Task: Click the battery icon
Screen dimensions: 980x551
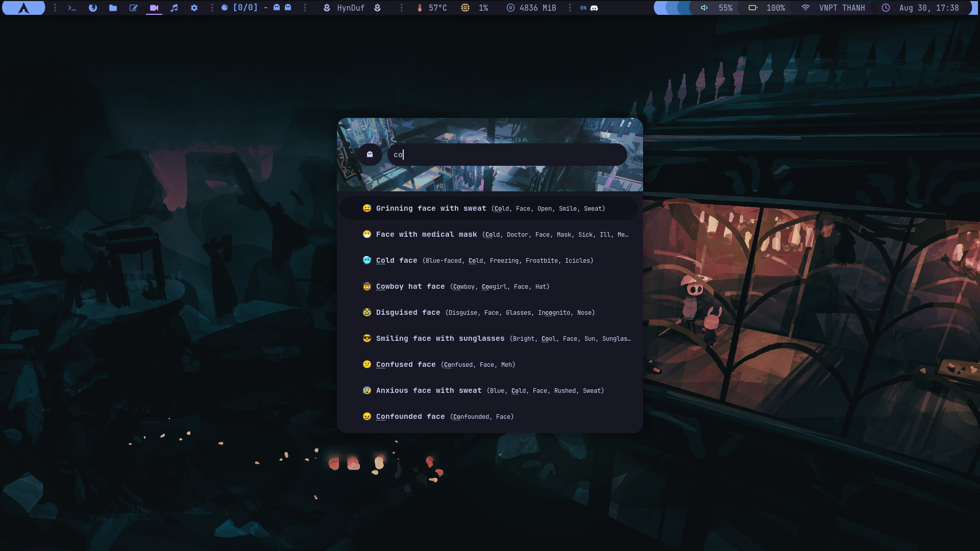Action: 752,8
